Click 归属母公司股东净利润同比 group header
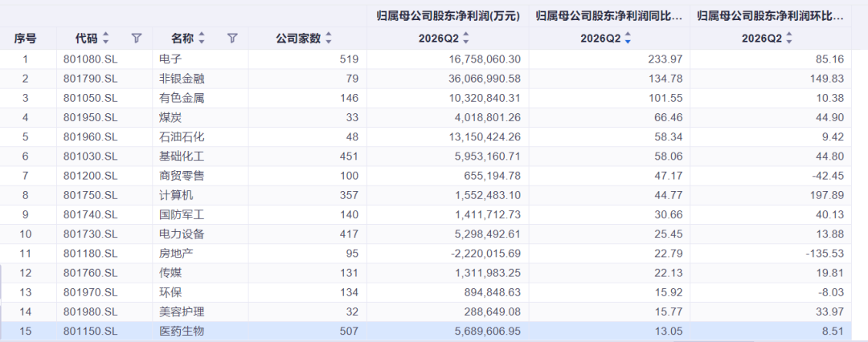Viewport: 868px width, 342px height. click(609, 16)
